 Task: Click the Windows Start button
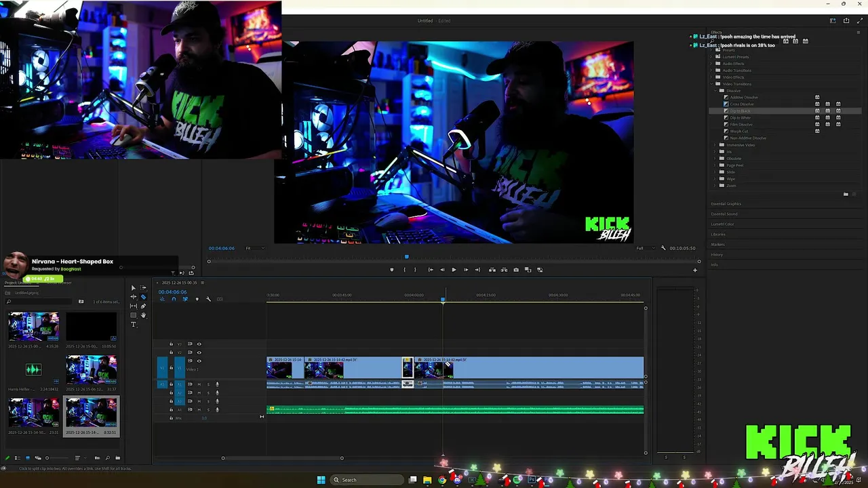321,480
